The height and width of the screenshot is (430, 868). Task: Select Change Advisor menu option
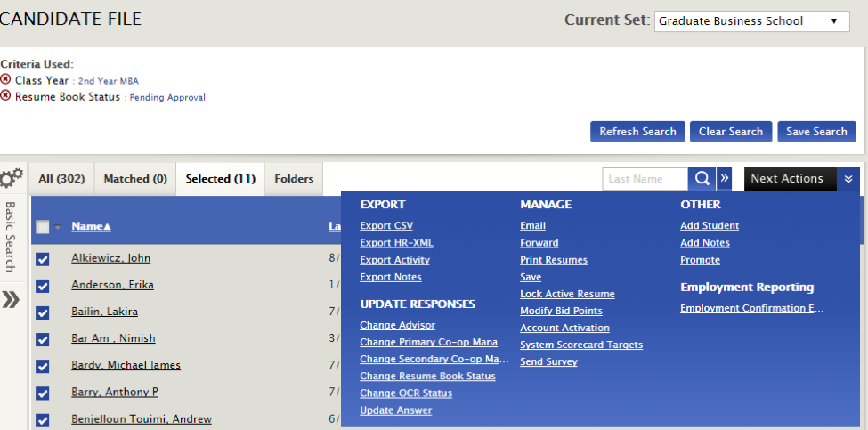point(397,326)
